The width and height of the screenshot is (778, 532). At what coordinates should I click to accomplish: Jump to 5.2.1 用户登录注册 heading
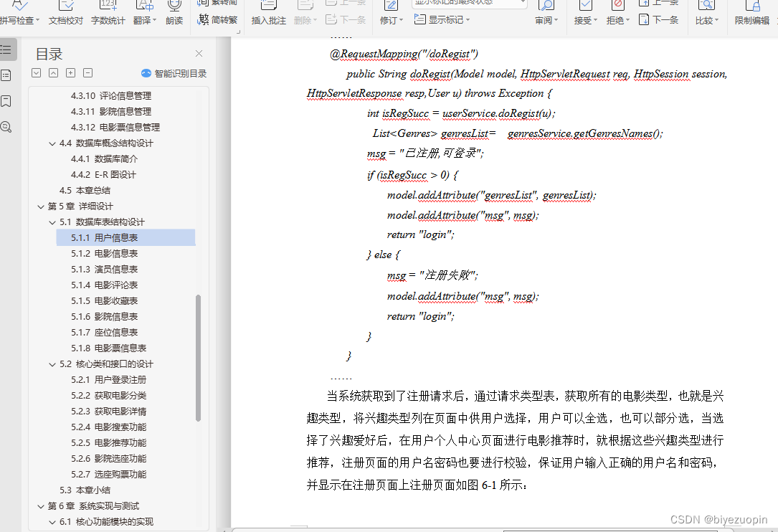(x=109, y=380)
